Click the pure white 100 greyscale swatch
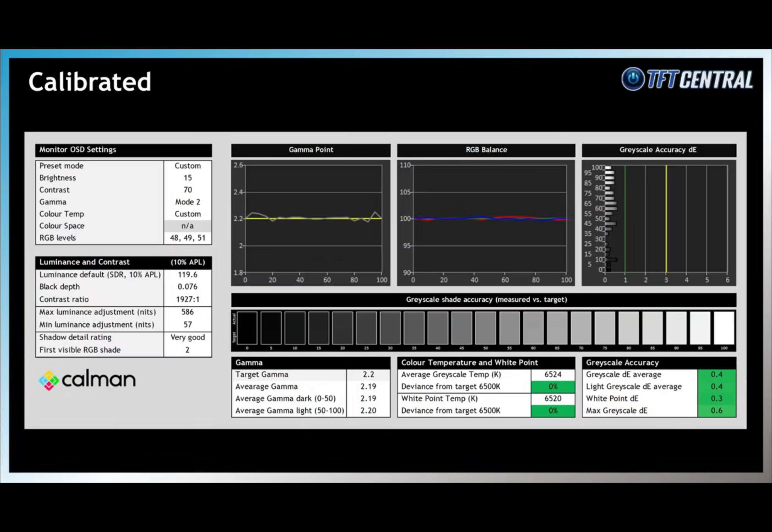This screenshot has width=772, height=532. 724,328
